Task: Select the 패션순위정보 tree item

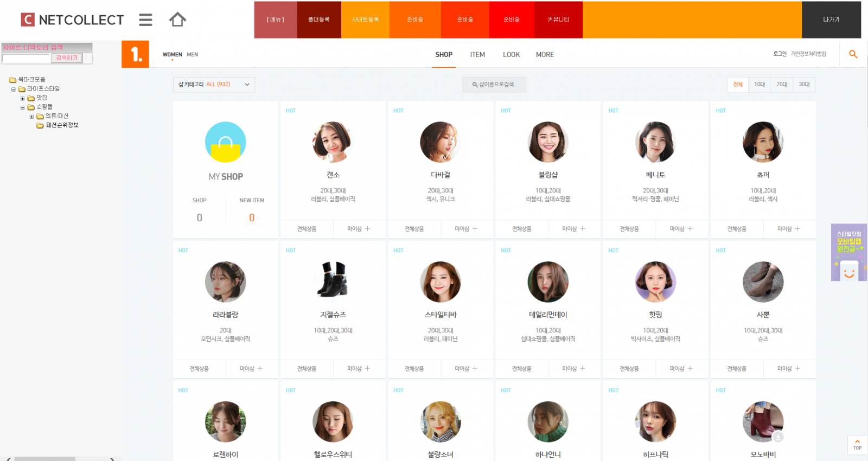Action: pos(62,125)
